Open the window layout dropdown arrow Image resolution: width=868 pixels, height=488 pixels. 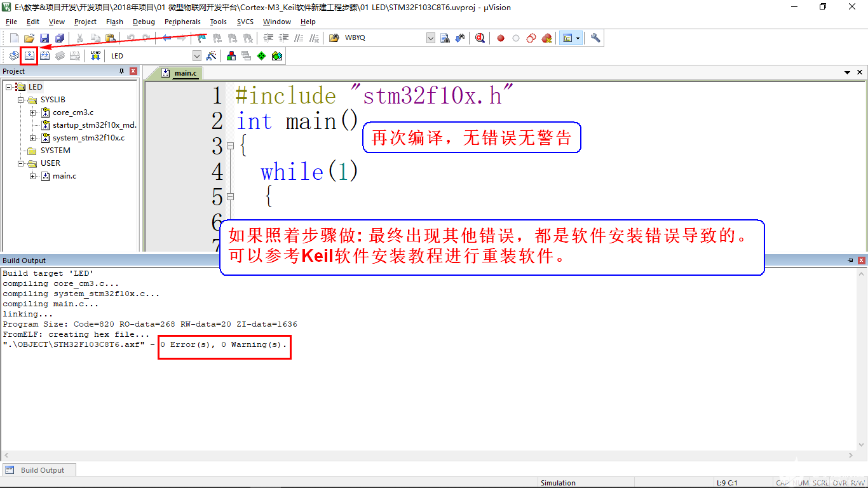[x=578, y=38]
